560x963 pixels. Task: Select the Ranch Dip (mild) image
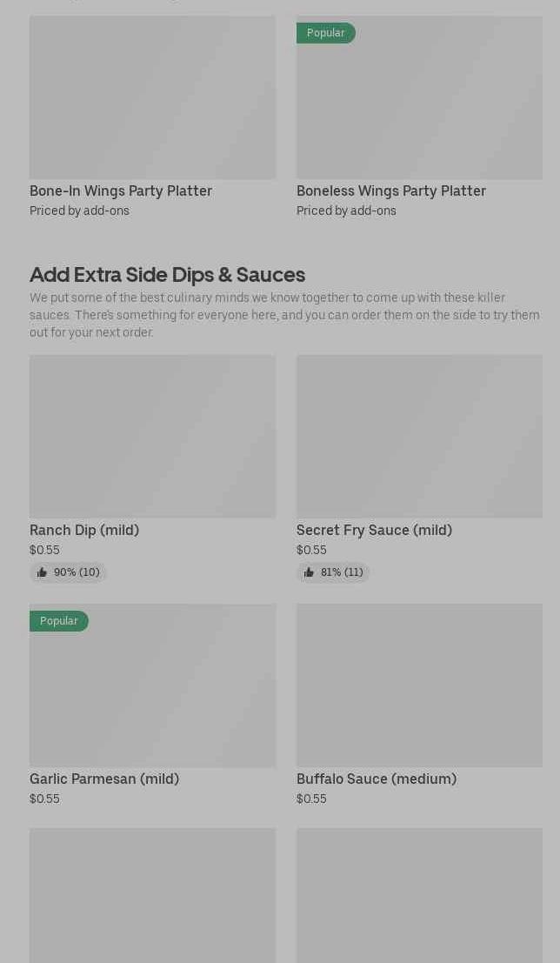[x=152, y=436]
